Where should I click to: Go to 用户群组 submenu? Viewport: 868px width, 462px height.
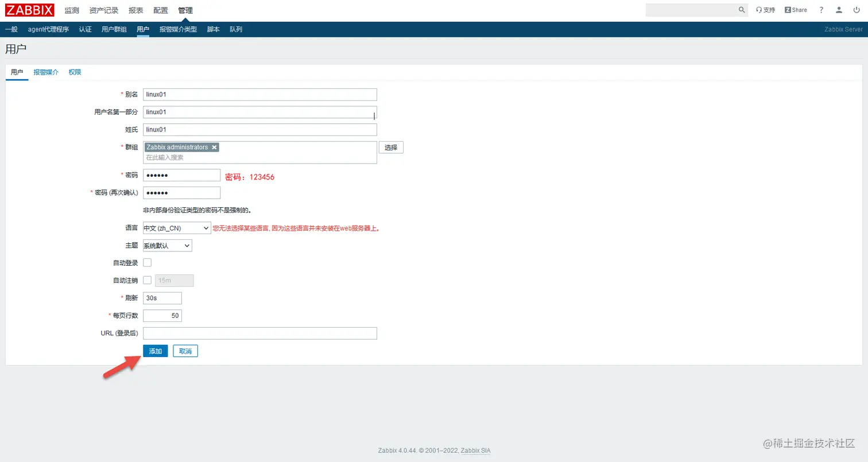click(x=114, y=29)
